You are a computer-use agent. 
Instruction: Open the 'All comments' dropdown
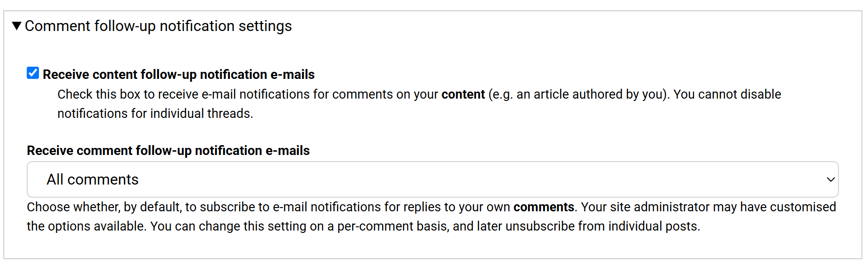[x=432, y=179]
